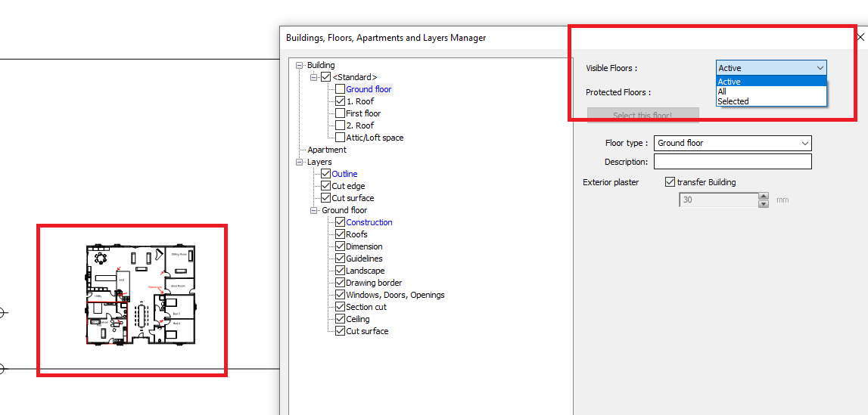Check the Ground floor visibility checkbox

pyautogui.click(x=340, y=89)
